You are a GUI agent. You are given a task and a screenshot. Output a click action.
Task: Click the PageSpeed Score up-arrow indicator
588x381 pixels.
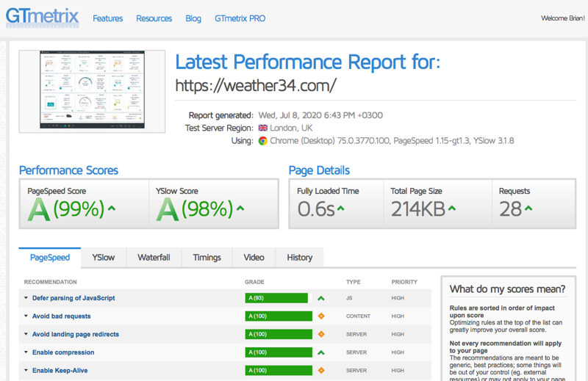pos(112,208)
